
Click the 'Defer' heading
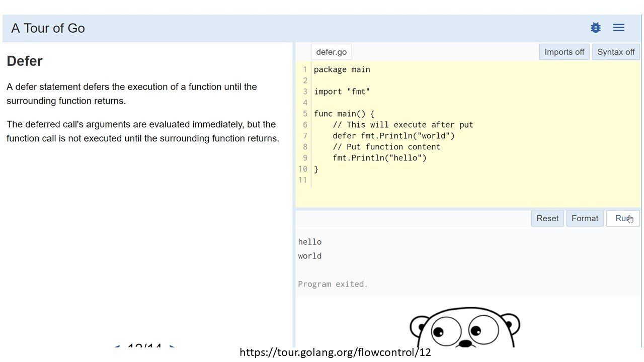pos(25,61)
